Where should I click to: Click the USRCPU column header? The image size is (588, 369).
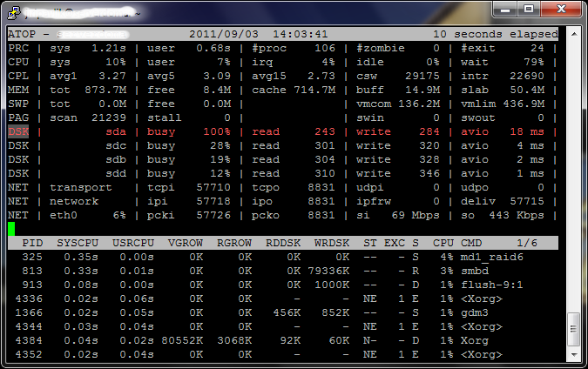click(133, 243)
